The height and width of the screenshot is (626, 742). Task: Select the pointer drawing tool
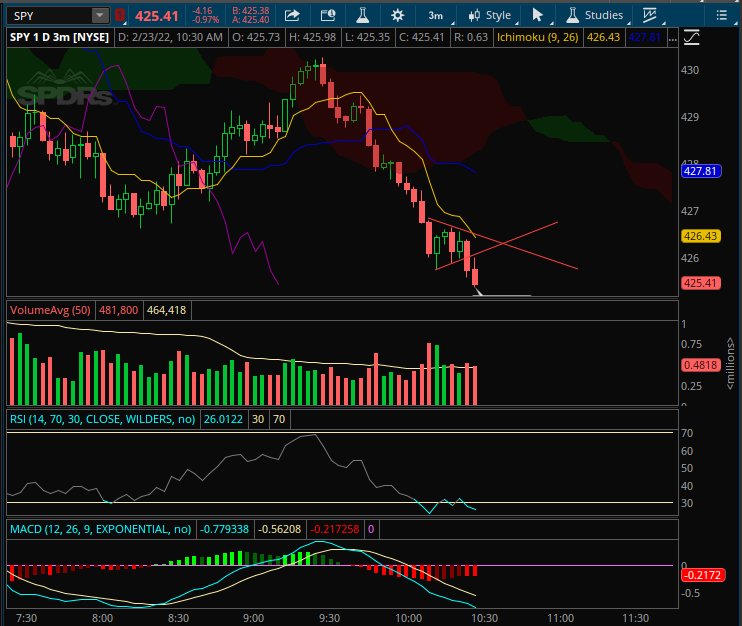538,16
